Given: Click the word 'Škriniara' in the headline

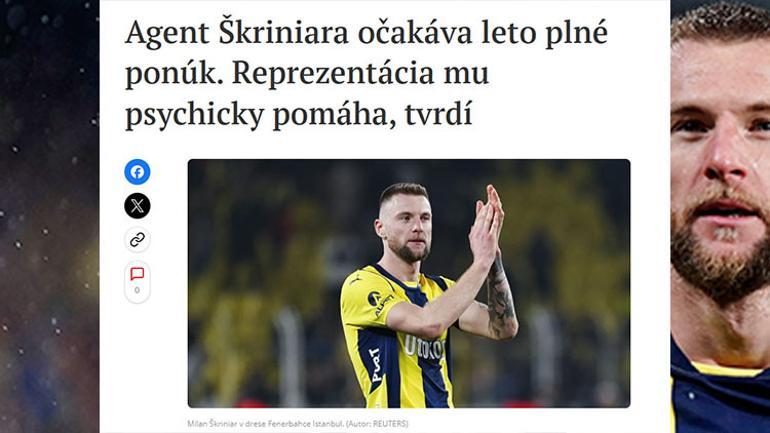Looking at the screenshot, I should pos(283,32).
